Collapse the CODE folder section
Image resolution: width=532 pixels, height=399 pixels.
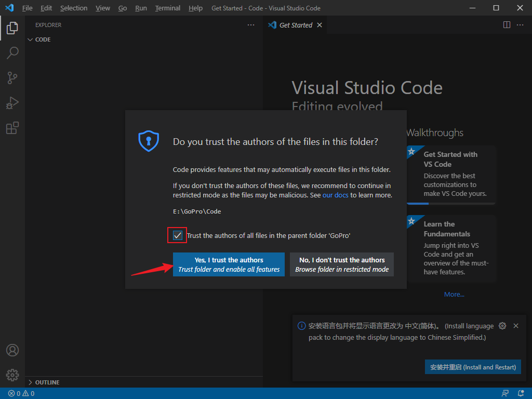[42, 39]
